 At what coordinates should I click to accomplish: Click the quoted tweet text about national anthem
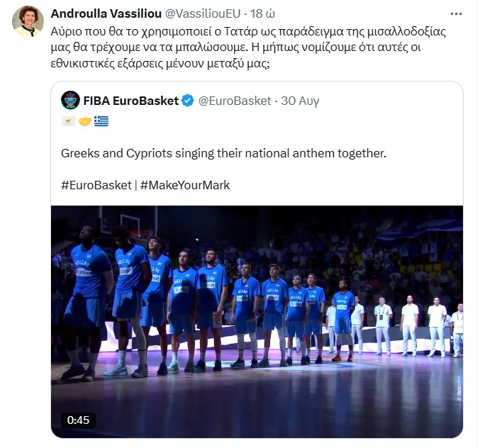tap(223, 153)
